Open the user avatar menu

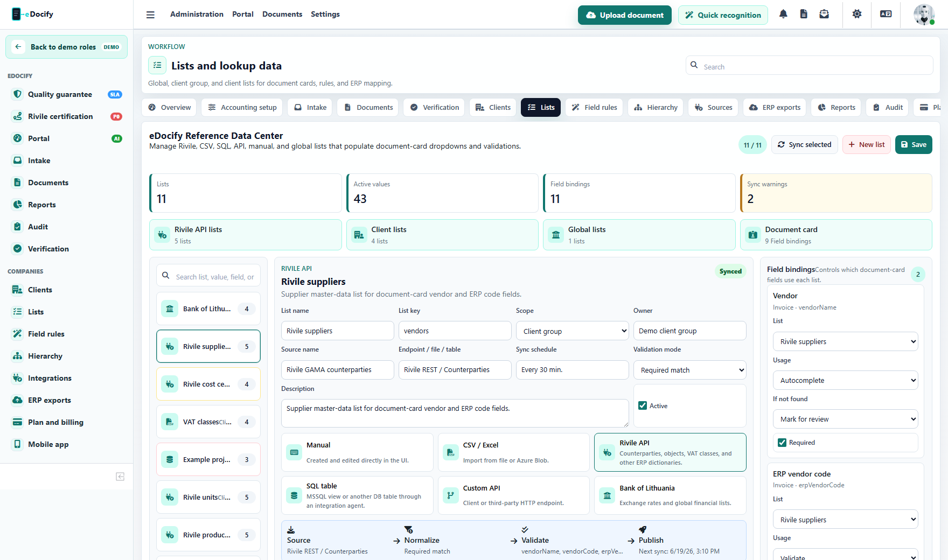pos(924,14)
